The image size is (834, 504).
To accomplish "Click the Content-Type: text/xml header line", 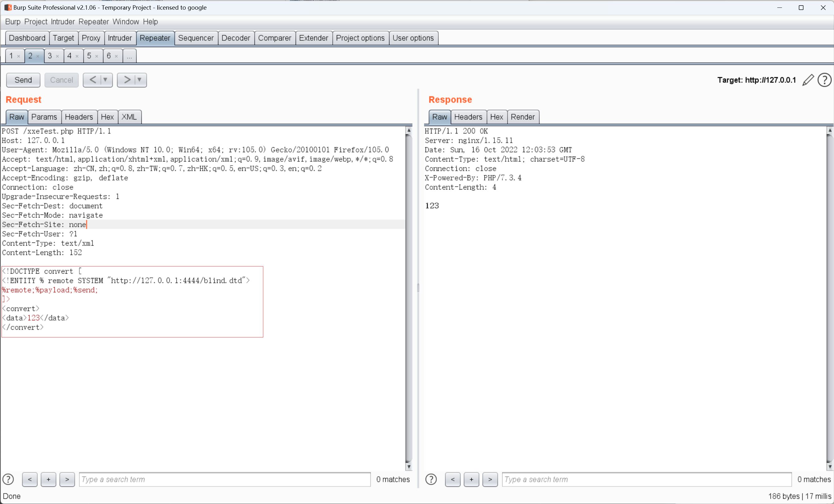I will point(48,243).
